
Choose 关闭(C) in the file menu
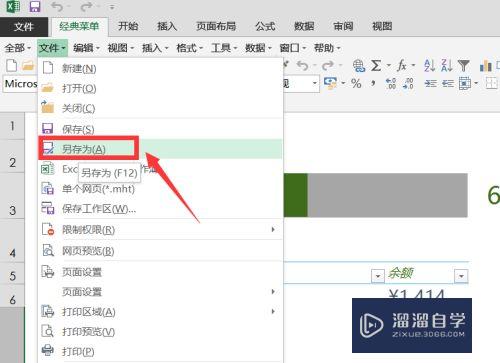(x=160, y=108)
